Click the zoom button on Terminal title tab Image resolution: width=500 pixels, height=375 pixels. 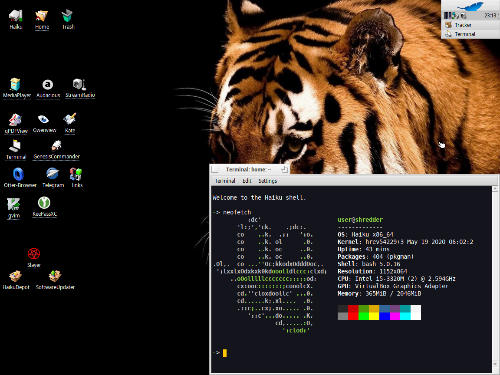coord(284,169)
